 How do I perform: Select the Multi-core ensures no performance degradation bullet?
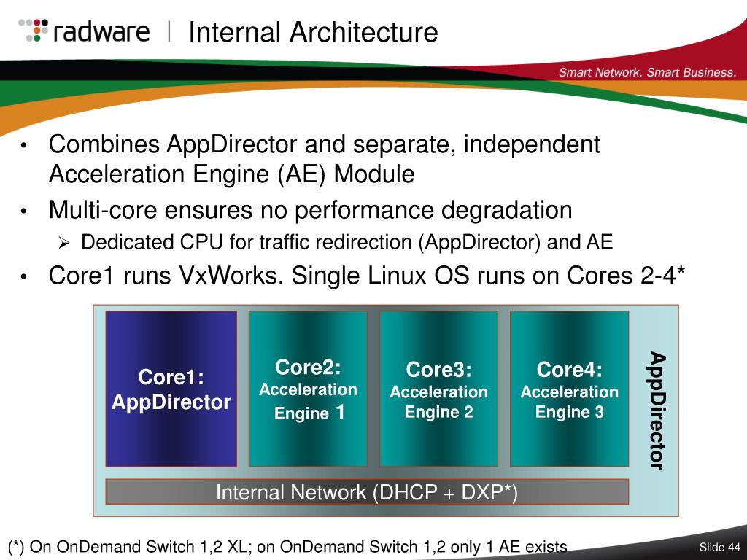pyautogui.click(x=310, y=210)
